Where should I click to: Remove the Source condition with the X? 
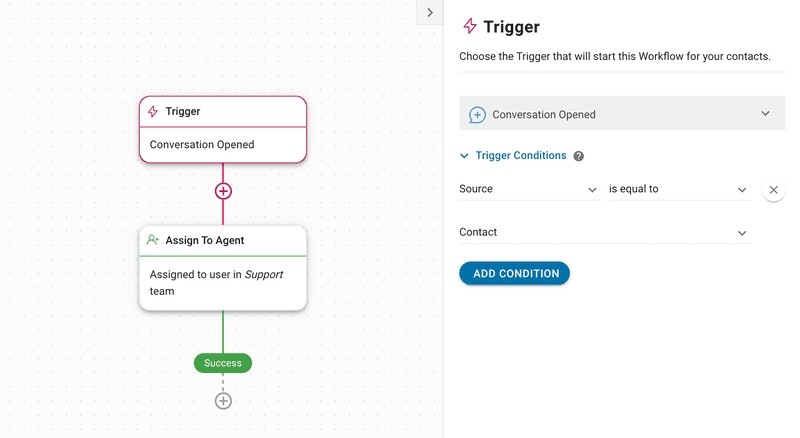pos(773,190)
